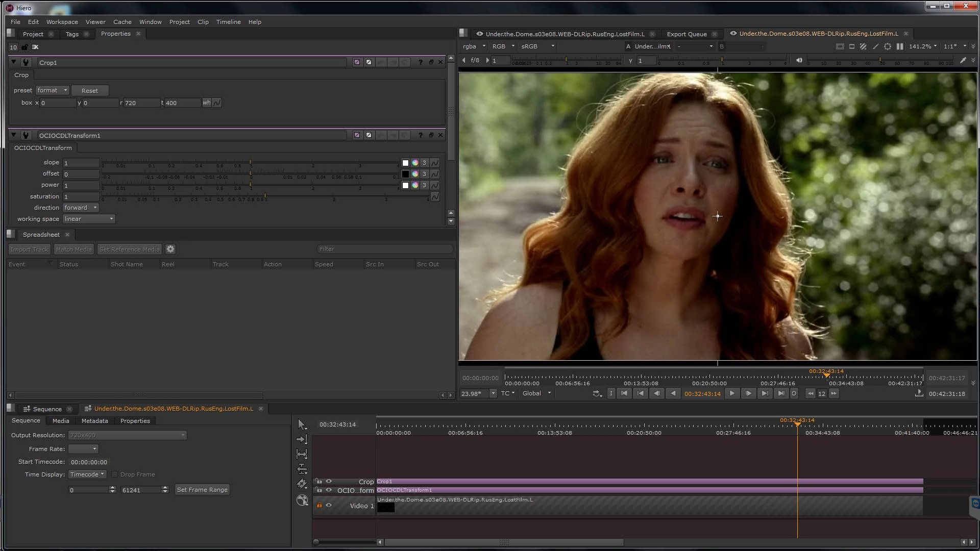Switch to the Metadata tab
Image resolution: width=980 pixels, height=551 pixels.
pos(94,421)
